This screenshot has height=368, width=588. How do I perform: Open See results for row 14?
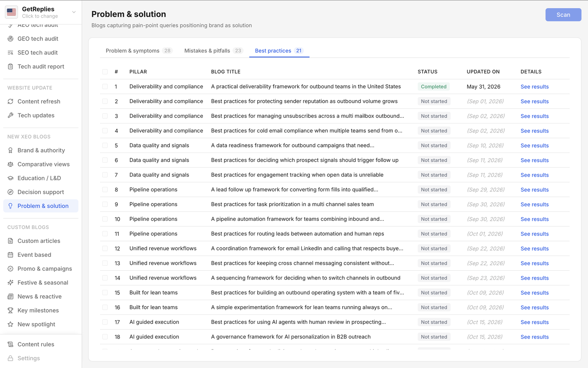tap(535, 278)
